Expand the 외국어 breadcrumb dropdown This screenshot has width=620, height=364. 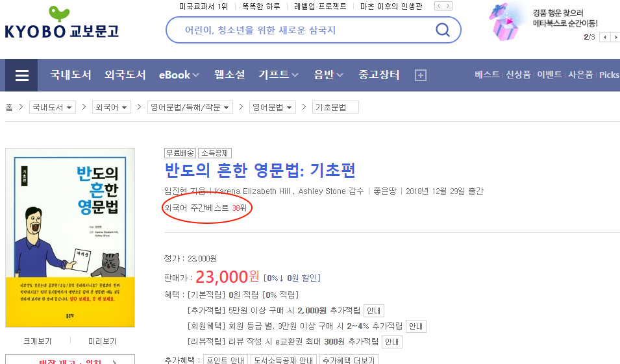tap(112, 107)
